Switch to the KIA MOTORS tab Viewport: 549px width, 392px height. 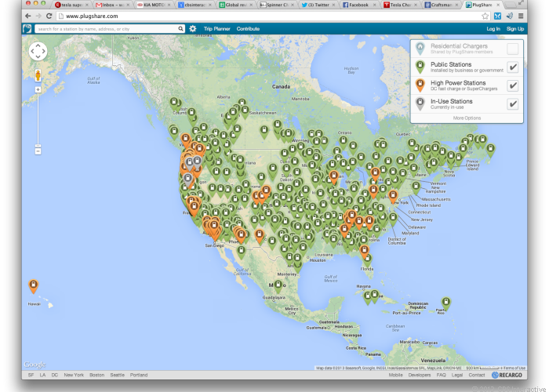153,5
